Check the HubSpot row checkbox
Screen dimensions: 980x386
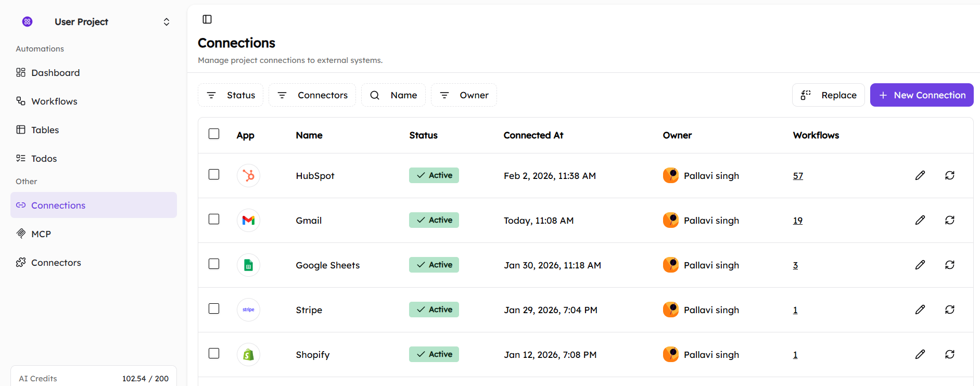coord(214,174)
